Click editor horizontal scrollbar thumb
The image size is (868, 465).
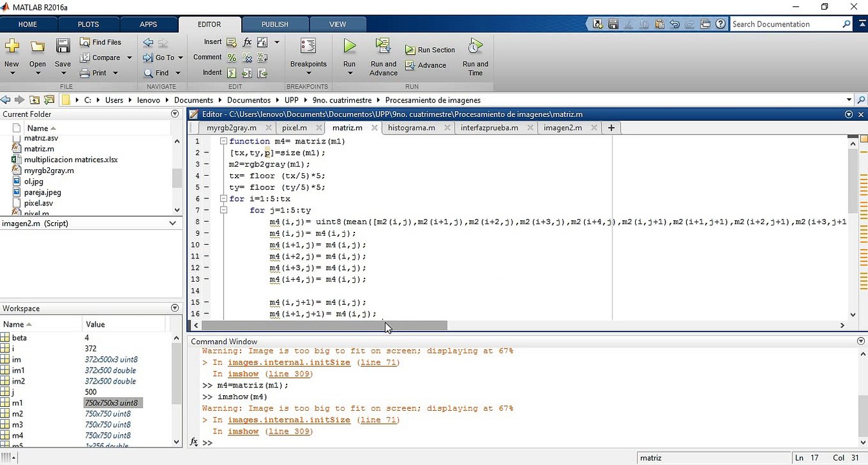tap(324, 325)
